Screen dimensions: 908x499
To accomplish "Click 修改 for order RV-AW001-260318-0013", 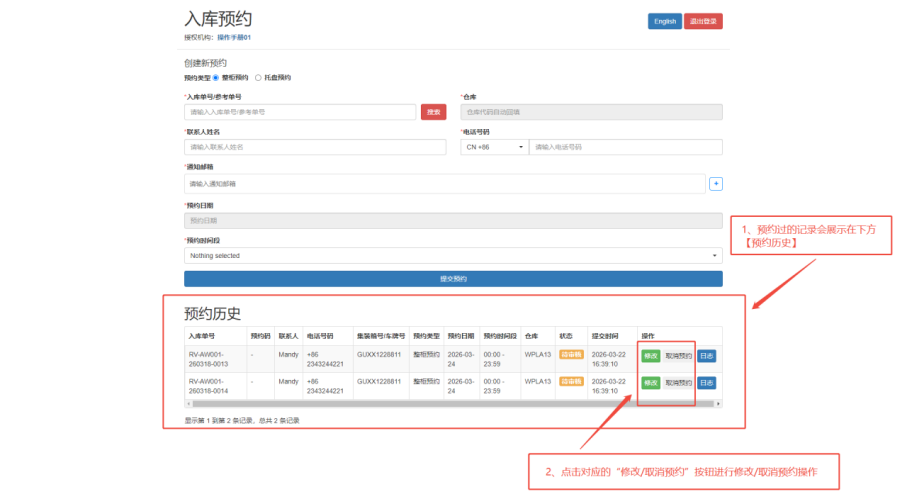I will coord(650,355).
